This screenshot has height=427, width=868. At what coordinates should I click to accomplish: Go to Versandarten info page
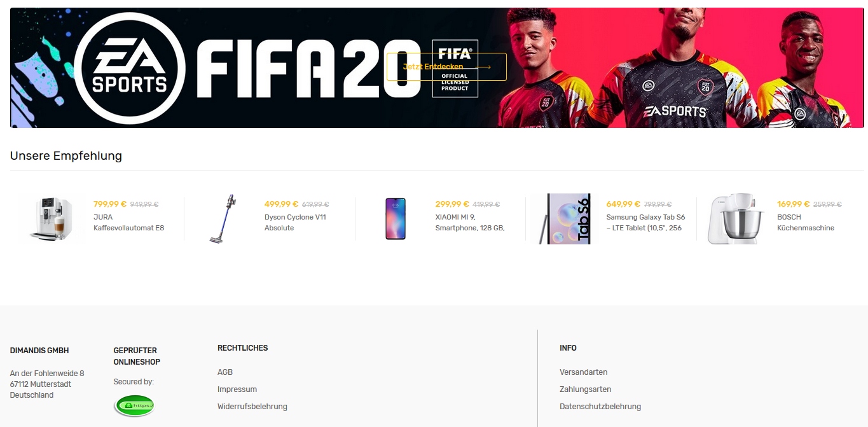[x=584, y=372]
